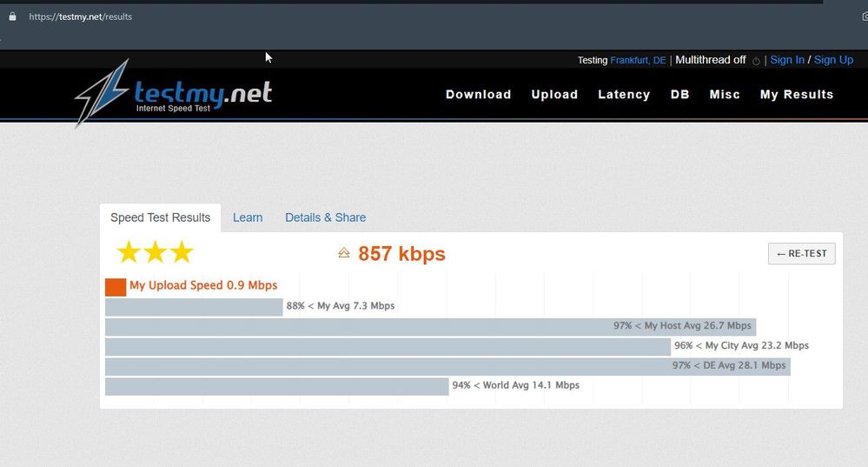868x467 pixels.
Task: Click the orange My Upload Speed swatch
Action: pyautogui.click(x=116, y=287)
